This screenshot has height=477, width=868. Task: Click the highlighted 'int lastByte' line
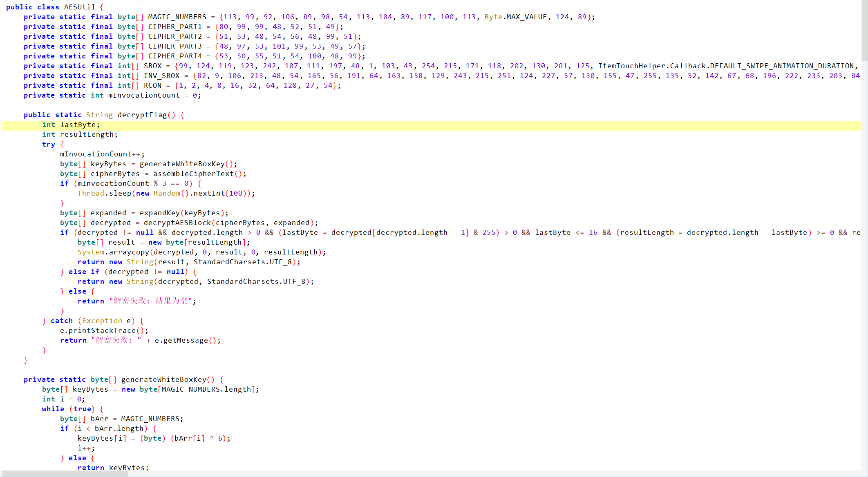[x=71, y=125]
